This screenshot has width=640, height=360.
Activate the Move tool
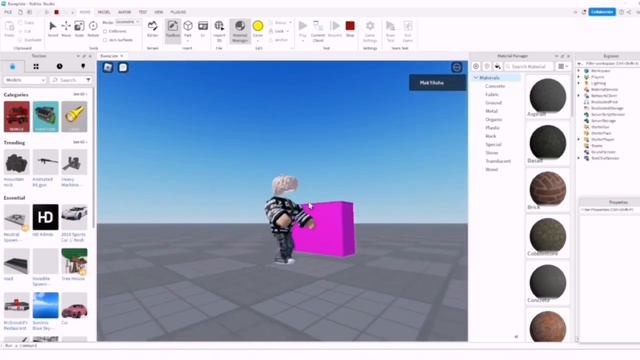[x=66, y=29]
